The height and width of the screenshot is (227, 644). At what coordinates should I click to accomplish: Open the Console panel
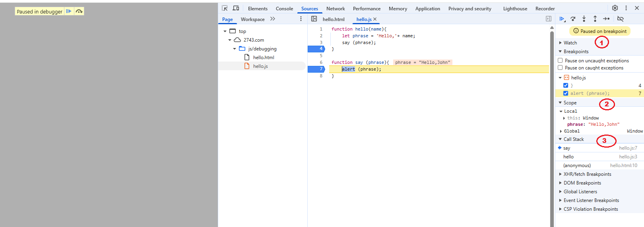click(x=284, y=8)
